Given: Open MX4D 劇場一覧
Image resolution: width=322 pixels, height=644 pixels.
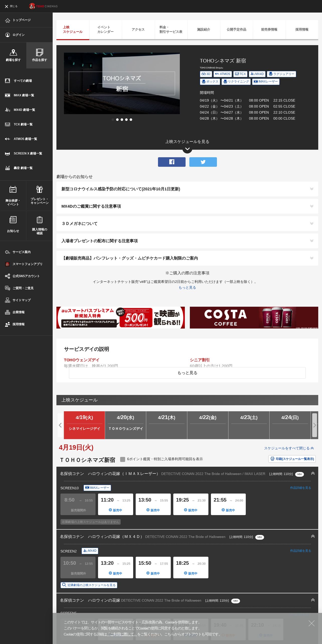Looking at the screenshot, I should point(24,110).
